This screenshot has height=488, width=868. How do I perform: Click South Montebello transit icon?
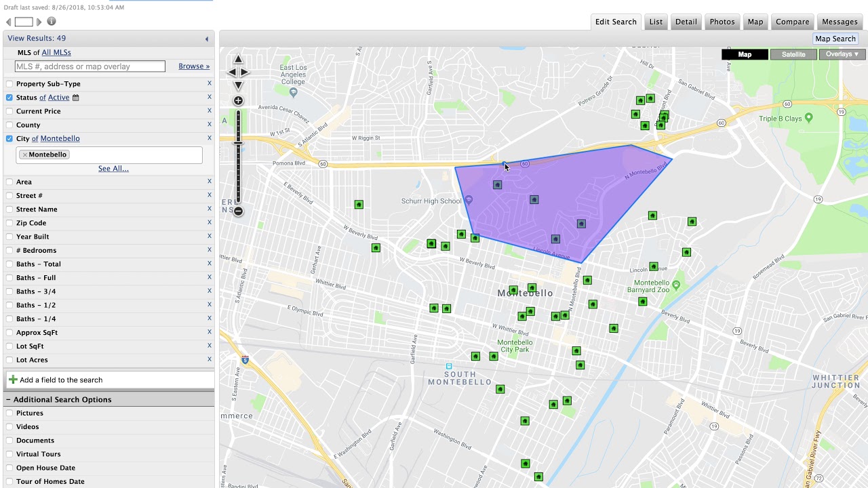[x=448, y=366]
